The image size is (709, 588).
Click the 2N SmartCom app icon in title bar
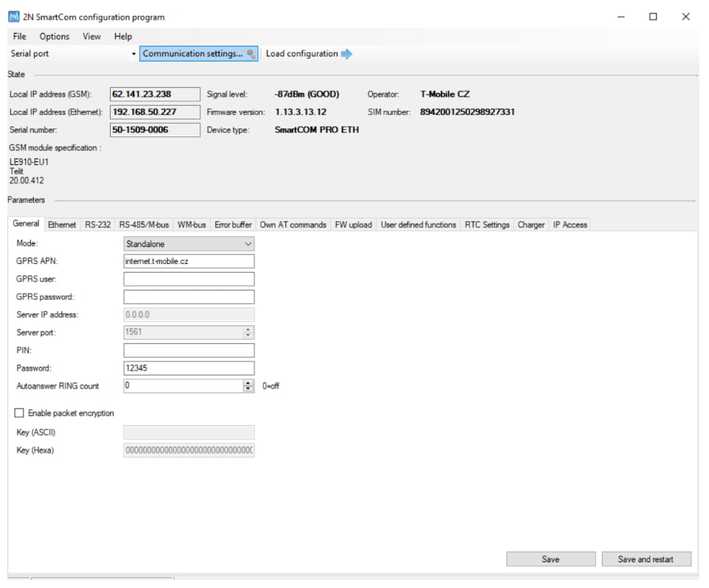[14, 17]
